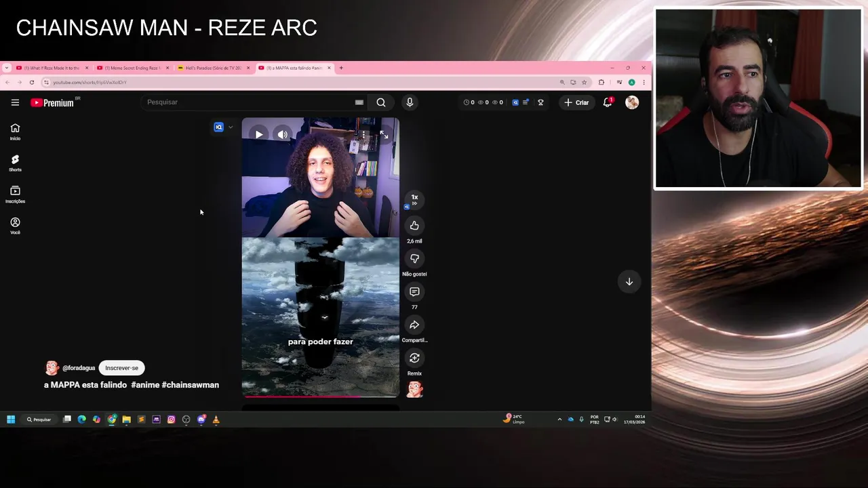Reload the page

tap(31, 82)
